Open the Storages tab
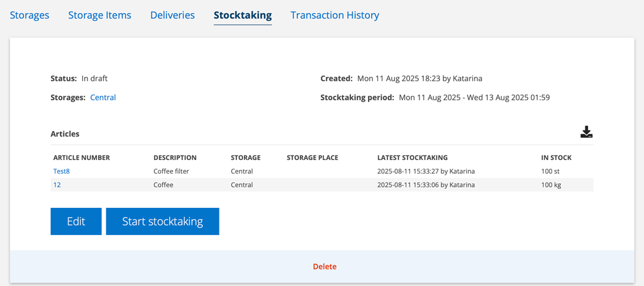 (30, 15)
